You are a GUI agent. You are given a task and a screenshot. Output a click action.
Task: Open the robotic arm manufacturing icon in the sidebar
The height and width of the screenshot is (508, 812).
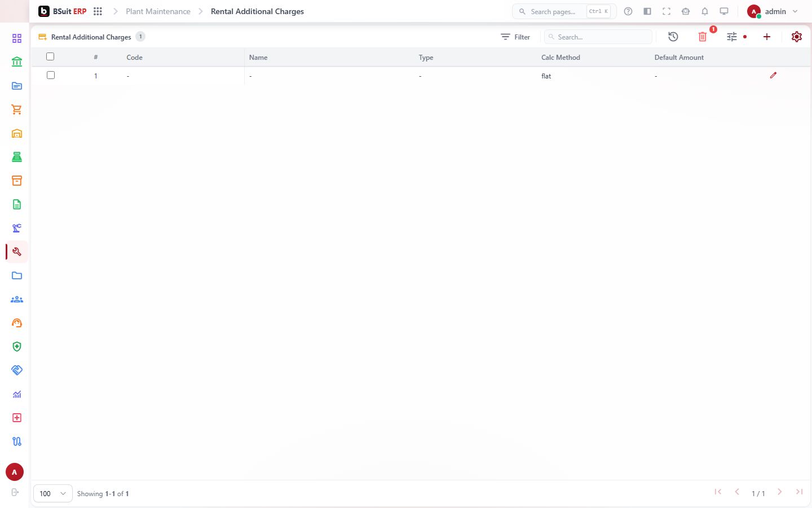[17, 228]
